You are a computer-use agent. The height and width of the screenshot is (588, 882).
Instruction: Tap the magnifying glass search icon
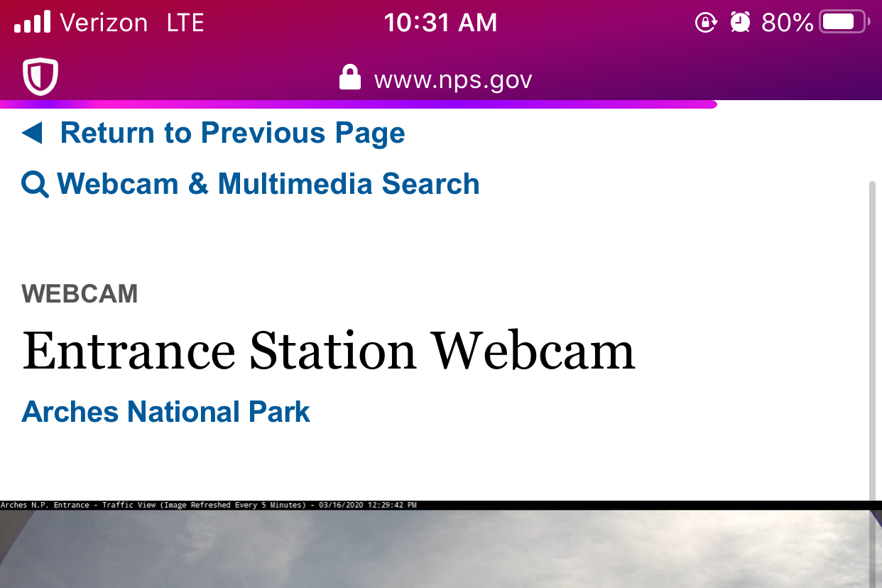point(36,185)
